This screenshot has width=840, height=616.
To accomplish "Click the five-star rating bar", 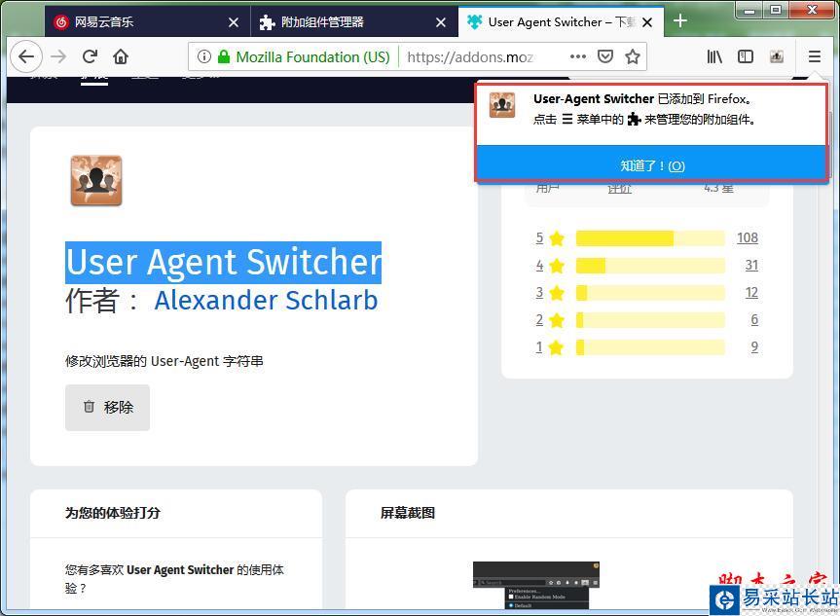I will (x=650, y=238).
